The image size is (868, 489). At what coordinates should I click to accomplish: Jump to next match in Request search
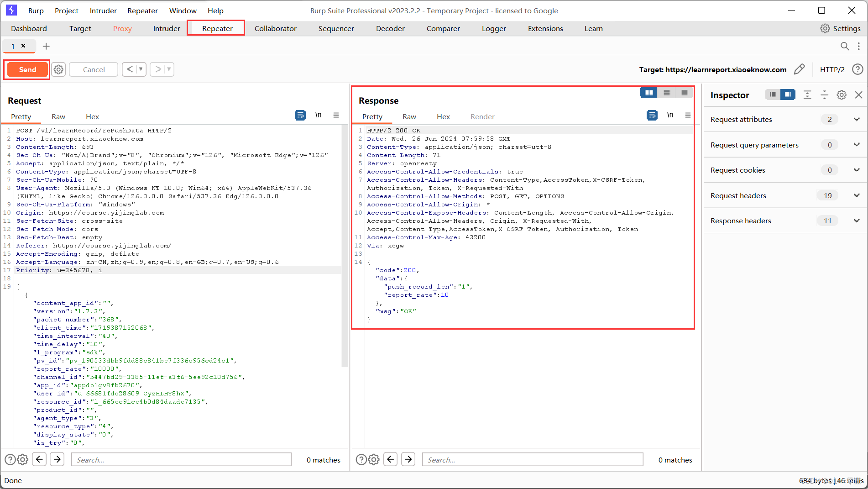coord(58,459)
